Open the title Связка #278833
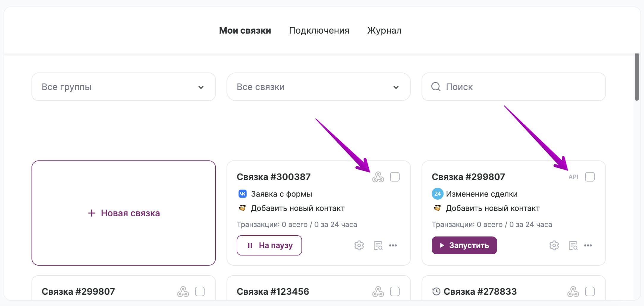644x306 pixels. click(x=480, y=291)
